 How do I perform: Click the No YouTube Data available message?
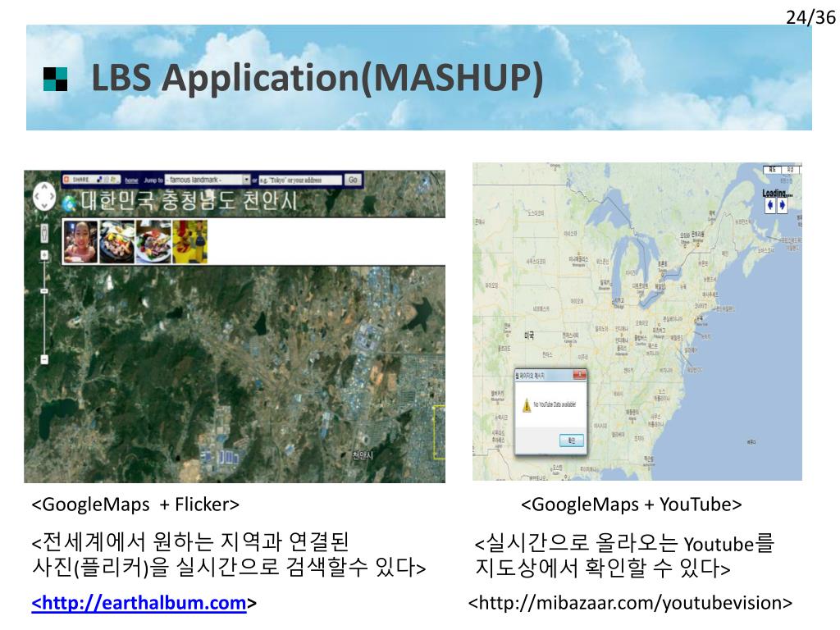555,404
